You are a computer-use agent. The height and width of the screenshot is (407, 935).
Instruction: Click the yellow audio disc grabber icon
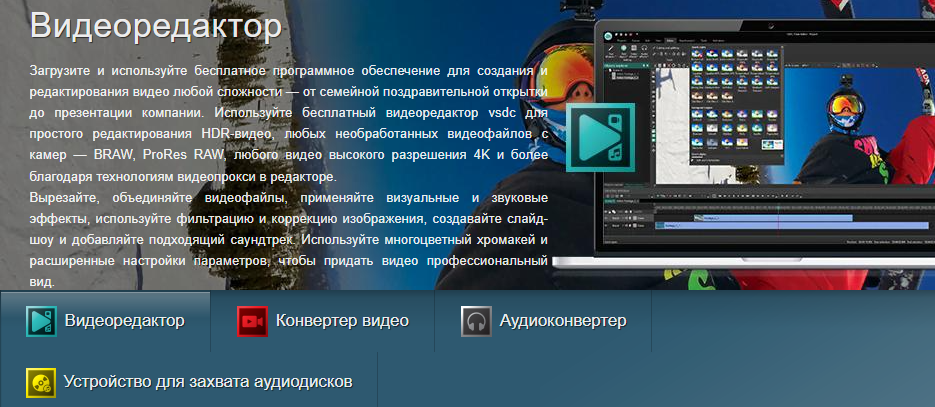coord(40,382)
